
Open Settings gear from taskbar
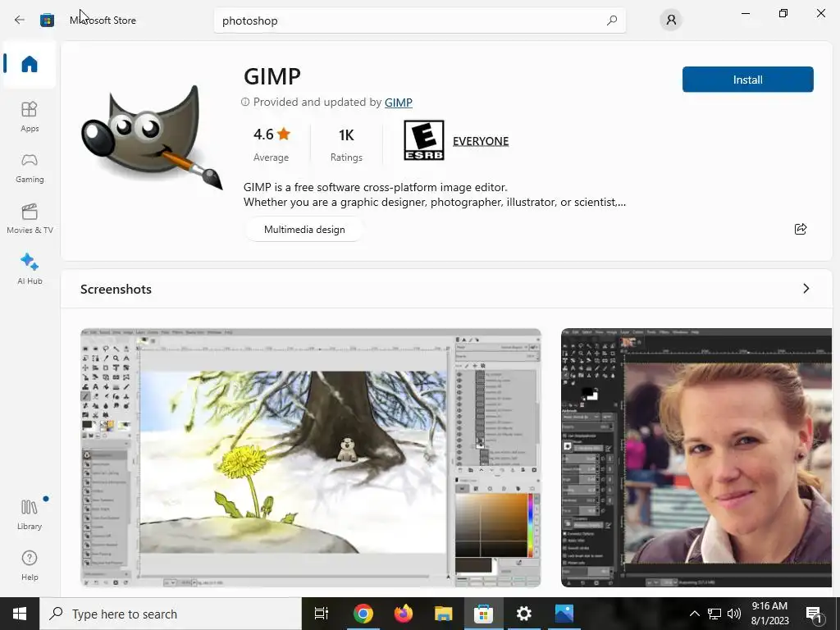point(524,614)
